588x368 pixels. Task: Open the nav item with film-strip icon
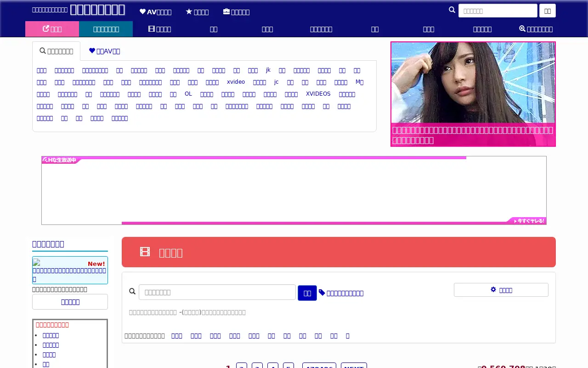[159, 29]
